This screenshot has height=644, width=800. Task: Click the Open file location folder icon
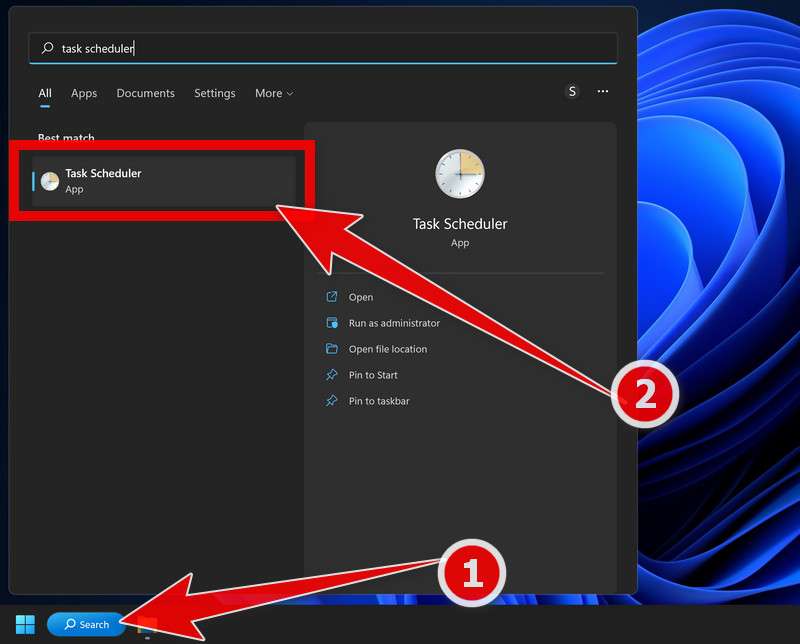[x=332, y=349]
